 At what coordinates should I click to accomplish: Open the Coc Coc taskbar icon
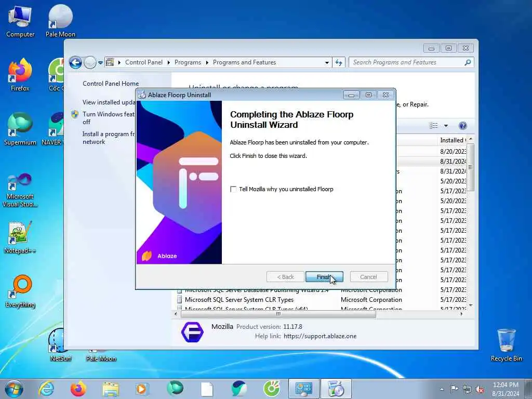tap(271, 389)
